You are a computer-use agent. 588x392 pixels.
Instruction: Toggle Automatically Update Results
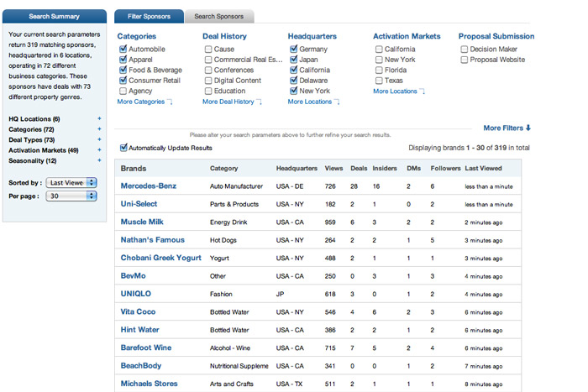coord(123,148)
